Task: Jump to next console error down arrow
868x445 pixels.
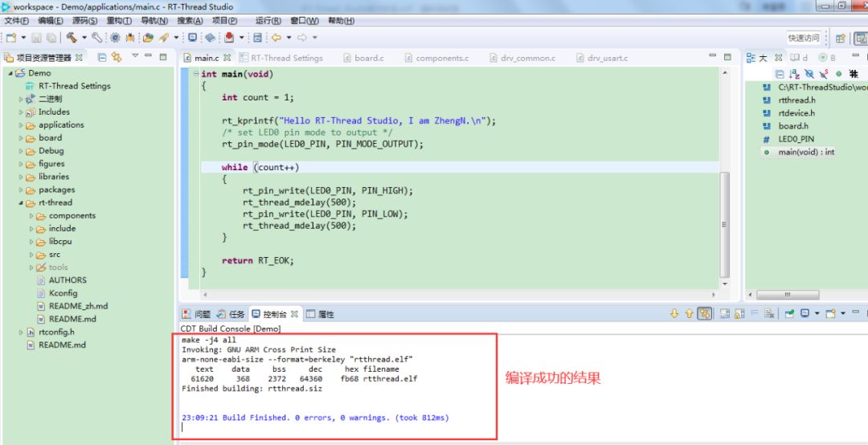Action: click(674, 314)
